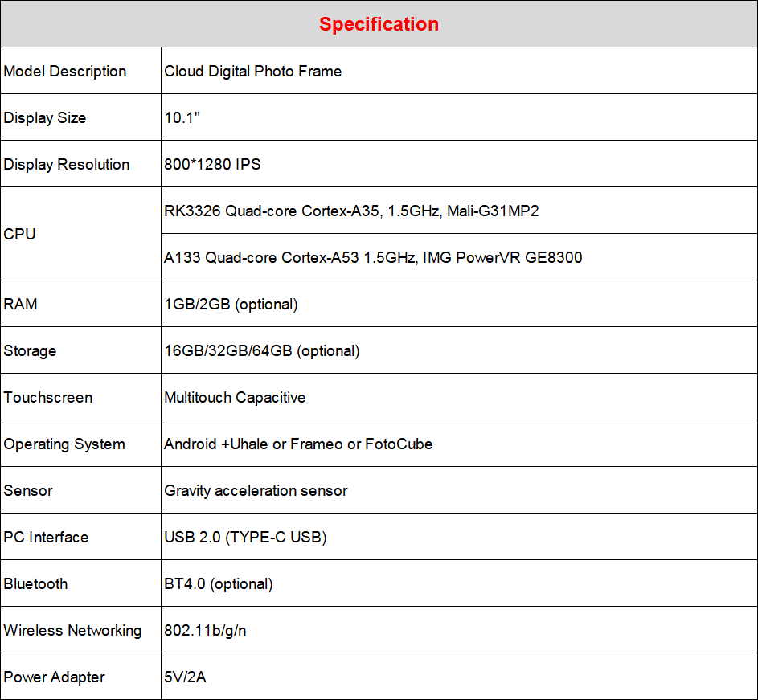The width and height of the screenshot is (758, 700).
Task: Click the Cloud Digital Photo Frame value
Action: point(253,71)
